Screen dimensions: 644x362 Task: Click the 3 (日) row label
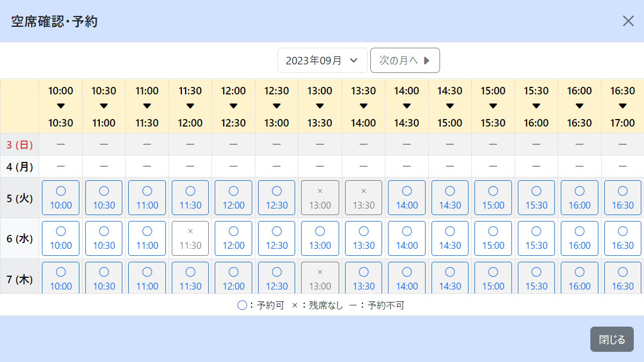click(x=19, y=145)
